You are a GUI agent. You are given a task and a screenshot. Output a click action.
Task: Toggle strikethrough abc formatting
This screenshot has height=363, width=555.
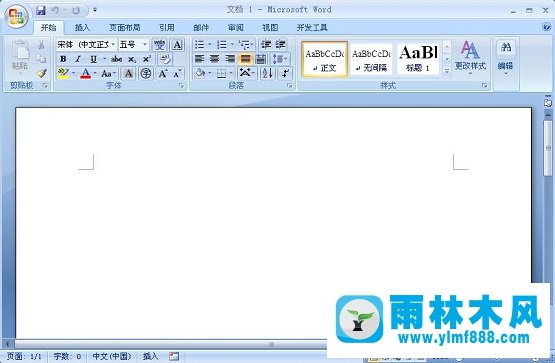click(116, 59)
